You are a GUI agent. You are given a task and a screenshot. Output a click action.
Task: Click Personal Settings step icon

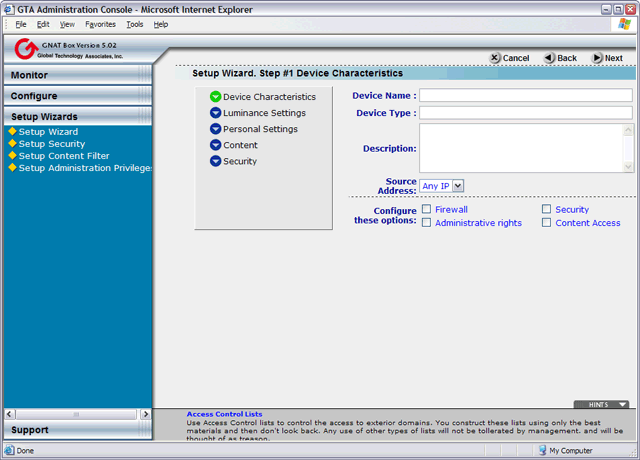[216, 129]
